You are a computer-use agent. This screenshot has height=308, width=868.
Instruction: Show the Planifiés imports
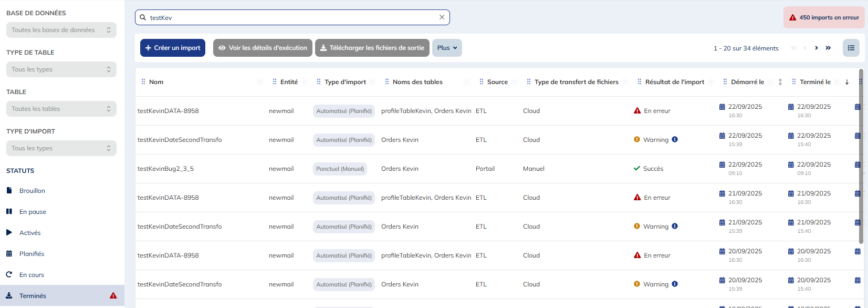pyautogui.click(x=32, y=254)
